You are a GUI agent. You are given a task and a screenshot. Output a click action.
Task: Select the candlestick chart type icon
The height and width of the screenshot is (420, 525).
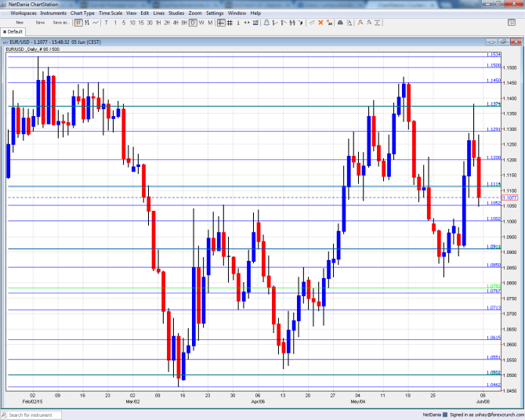coord(78,23)
